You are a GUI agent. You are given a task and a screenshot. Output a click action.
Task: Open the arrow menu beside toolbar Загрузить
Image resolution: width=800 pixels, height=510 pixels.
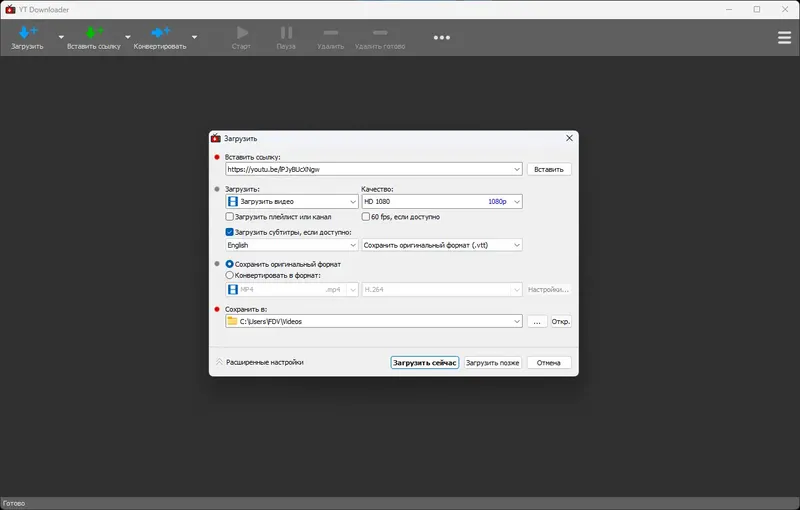(61, 37)
